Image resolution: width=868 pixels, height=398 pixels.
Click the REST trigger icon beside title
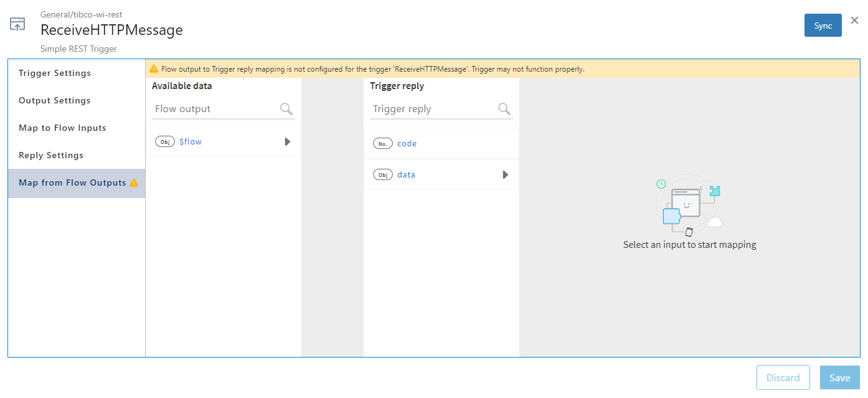pos(17,26)
